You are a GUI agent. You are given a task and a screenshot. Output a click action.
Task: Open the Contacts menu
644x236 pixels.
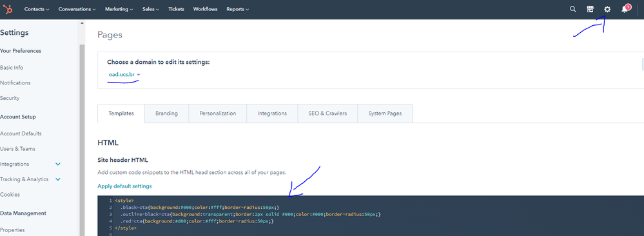click(37, 9)
